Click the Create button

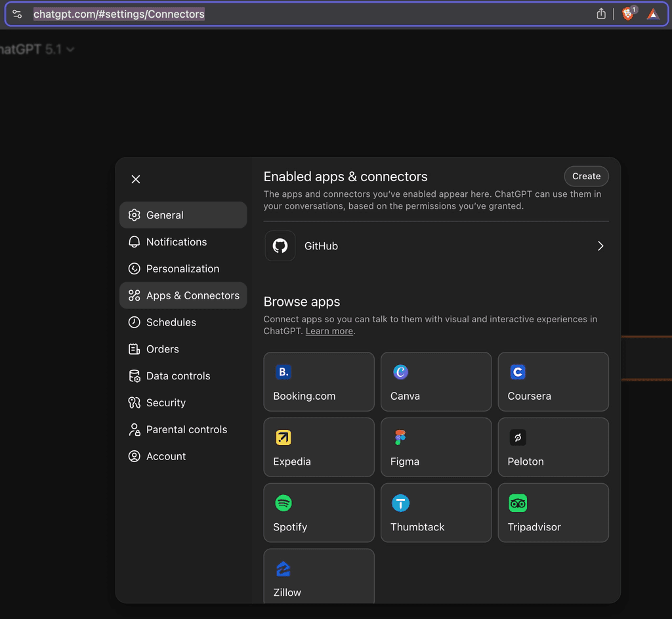(586, 176)
